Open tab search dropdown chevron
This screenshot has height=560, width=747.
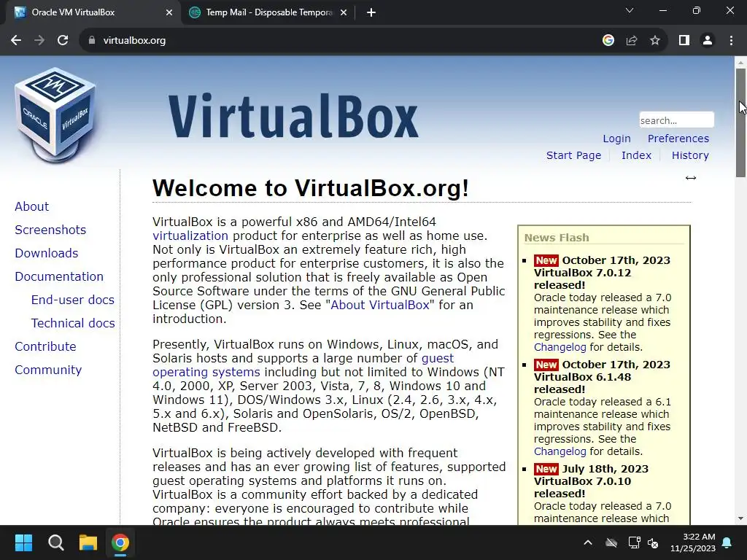coord(630,10)
